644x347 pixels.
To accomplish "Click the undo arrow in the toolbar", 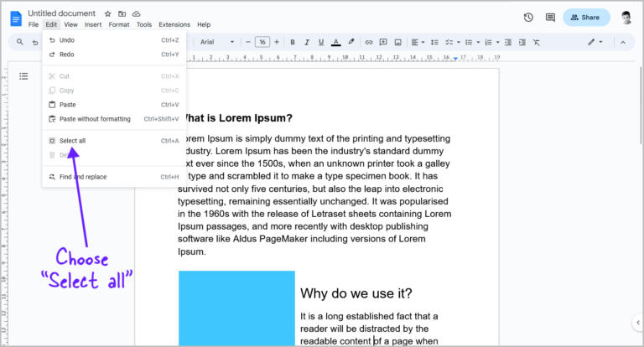I will click(35, 42).
